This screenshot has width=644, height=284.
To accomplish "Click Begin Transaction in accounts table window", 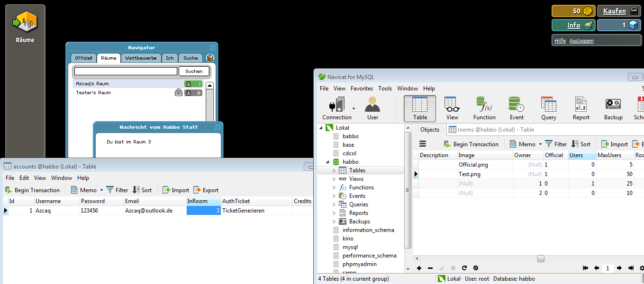I will coord(32,190).
